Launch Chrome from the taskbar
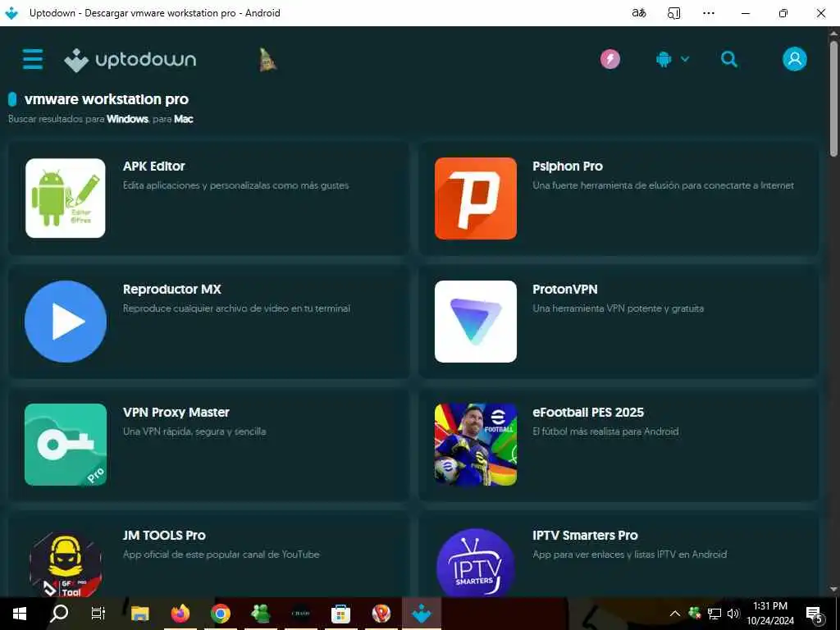 click(220, 614)
